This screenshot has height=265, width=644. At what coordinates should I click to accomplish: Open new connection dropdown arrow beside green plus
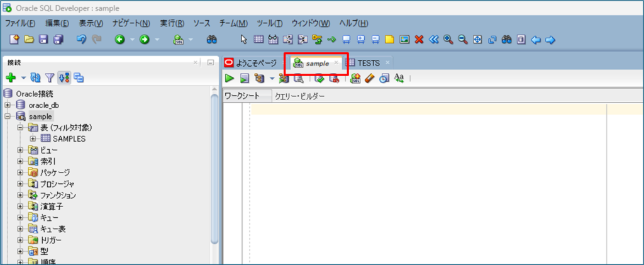point(23,78)
